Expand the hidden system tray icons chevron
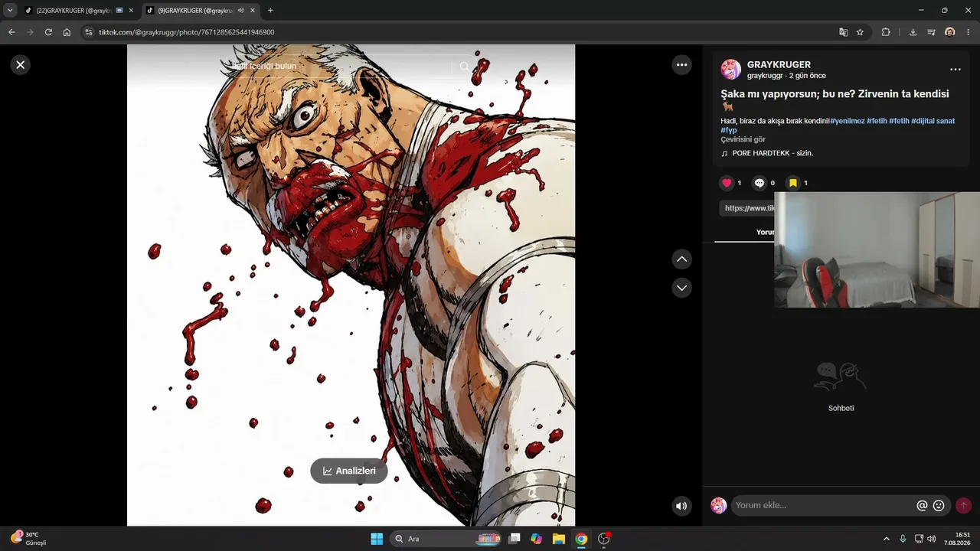This screenshot has width=980, height=551. tap(887, 539)
